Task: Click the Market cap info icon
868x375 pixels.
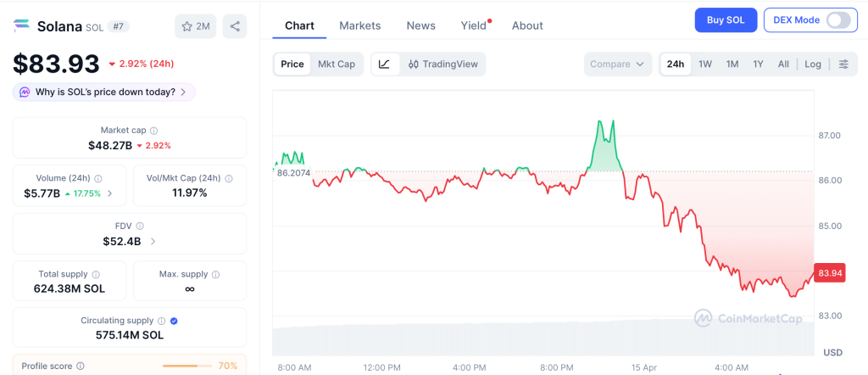Action: click(x=153, y=131)
